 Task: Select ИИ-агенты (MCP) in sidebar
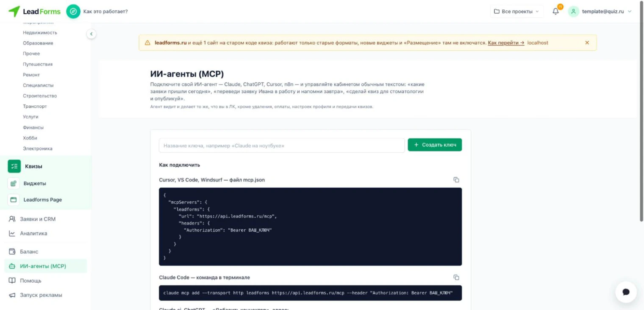(46, 266)
